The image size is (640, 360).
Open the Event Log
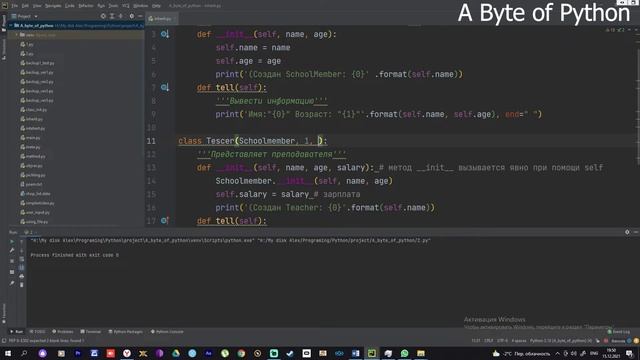pyautogui.click(x=619, y=331)
